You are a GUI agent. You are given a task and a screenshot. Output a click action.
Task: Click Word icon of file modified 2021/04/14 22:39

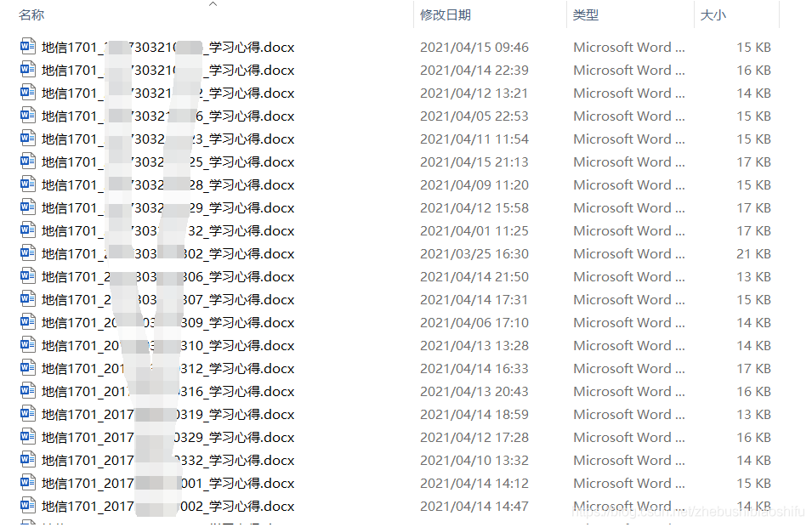tap(28, 69)
